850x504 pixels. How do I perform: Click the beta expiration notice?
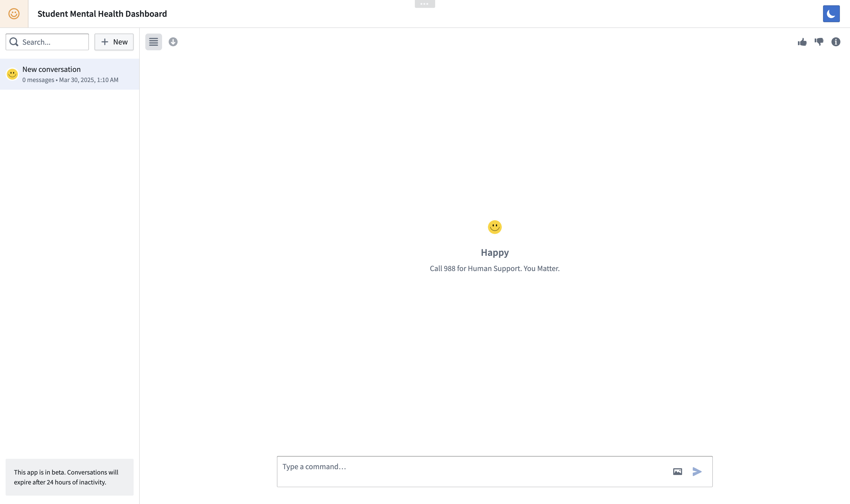coord(70,477)
